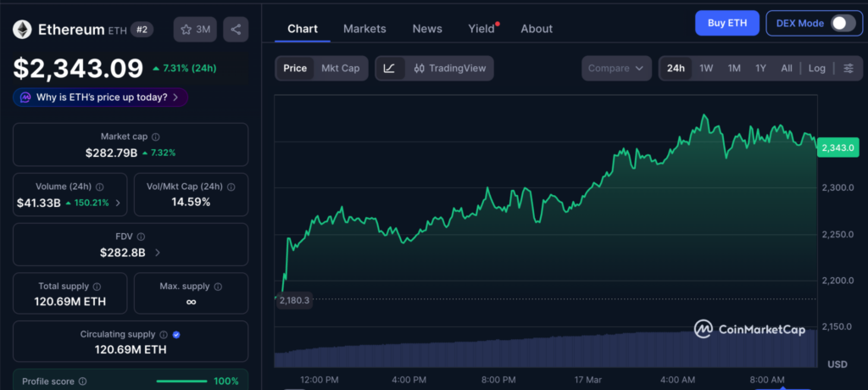Screen dimensions: 868x390
Task: Click the Buy ETH button
Action: [726, 23]
